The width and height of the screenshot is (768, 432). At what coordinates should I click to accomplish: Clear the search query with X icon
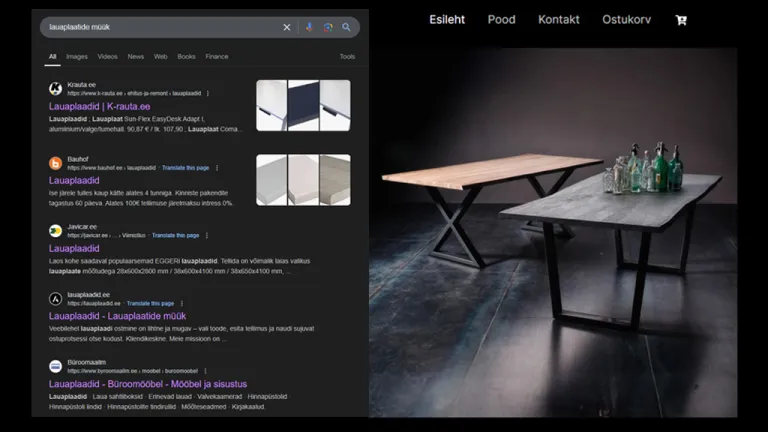(x=287, y=27)
